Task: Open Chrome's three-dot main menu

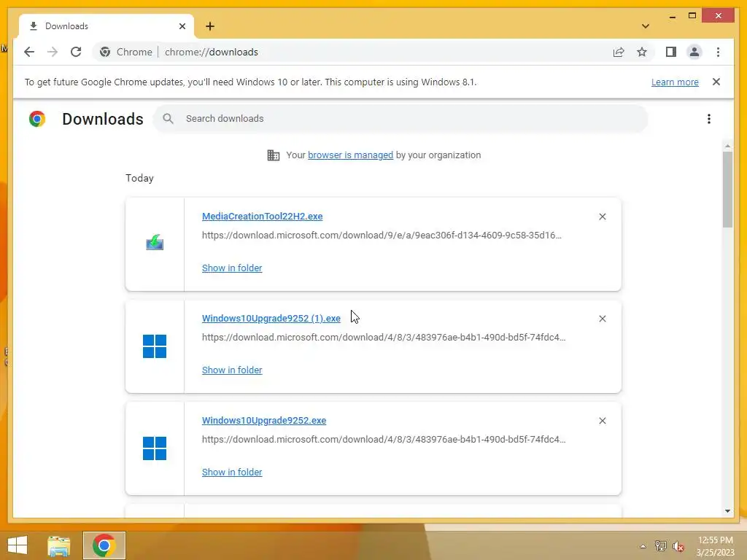Action: tap(718, 52)
